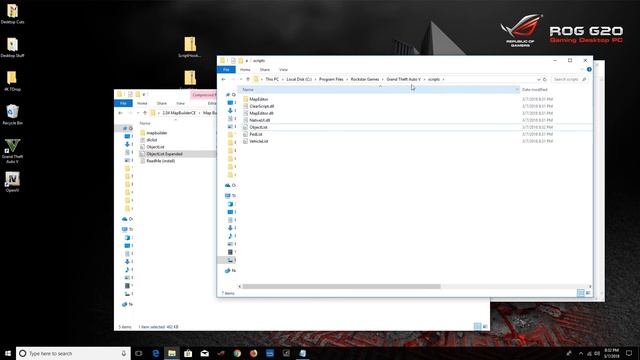Open Name column filter dropdown arrow

(517, 89)
